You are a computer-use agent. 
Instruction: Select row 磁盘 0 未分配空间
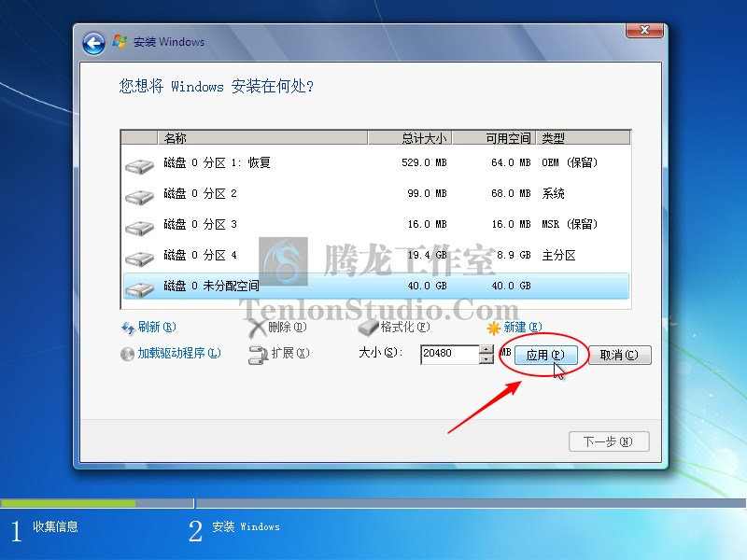coord(376,287)
